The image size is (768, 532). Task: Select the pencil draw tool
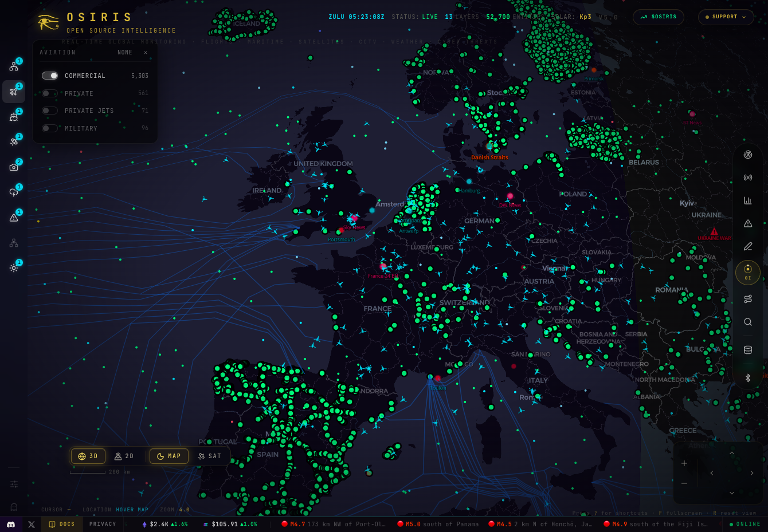pyautogui.click(x=748, y=246)
